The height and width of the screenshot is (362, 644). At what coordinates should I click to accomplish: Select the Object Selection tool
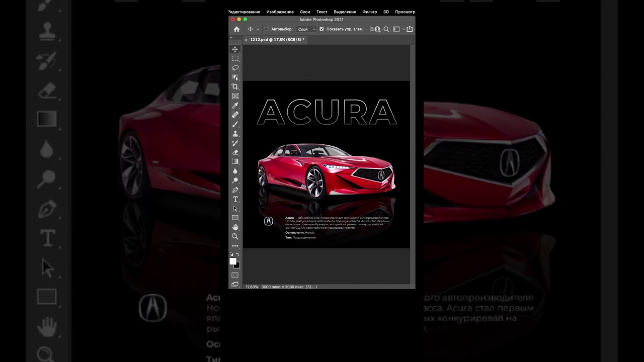click(235, 77)
